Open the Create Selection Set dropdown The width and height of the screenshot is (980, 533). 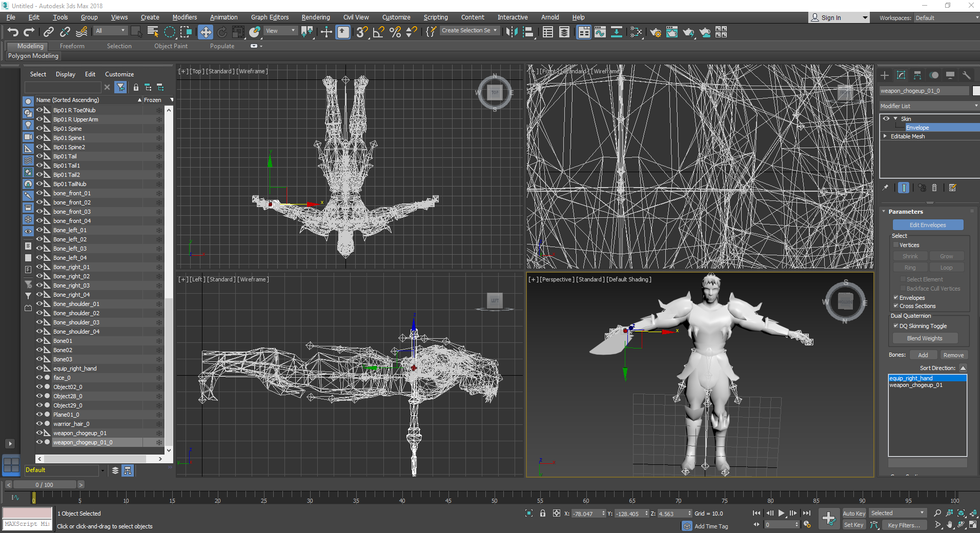[x=469, y=30]
